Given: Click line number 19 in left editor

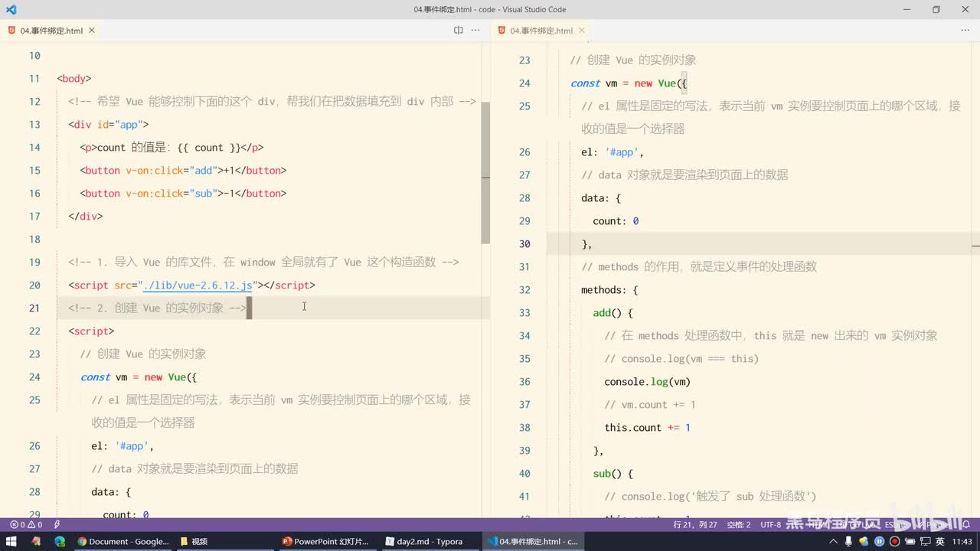Looking at the screenshot, I should 34,262.
